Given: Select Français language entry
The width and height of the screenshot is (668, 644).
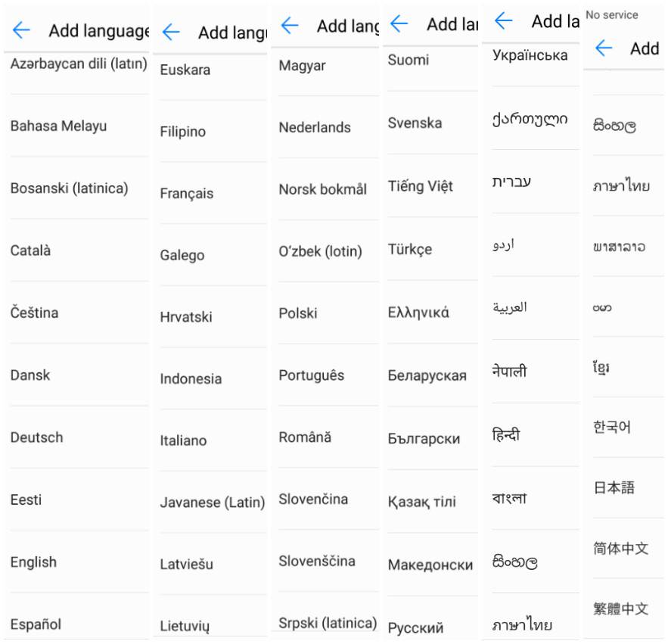Looking at the screenshot, I should coord(186,194).
